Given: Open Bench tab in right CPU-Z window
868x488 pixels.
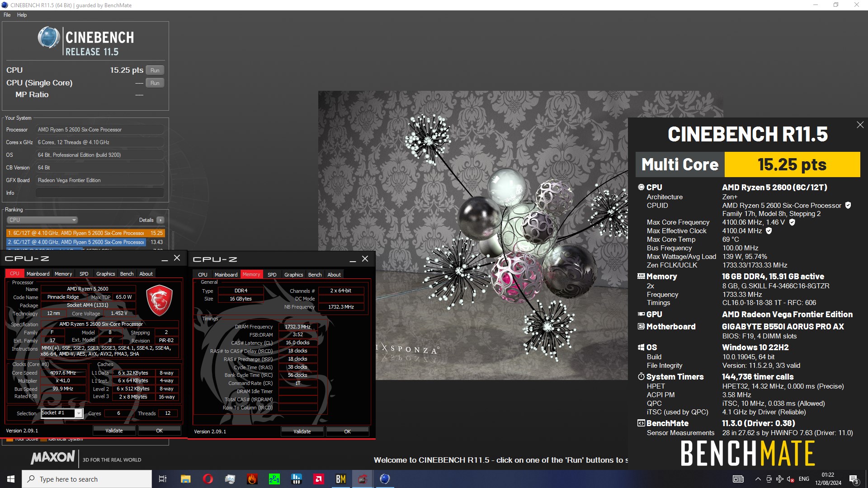Looking at the screenshot, I should (315, 275).
